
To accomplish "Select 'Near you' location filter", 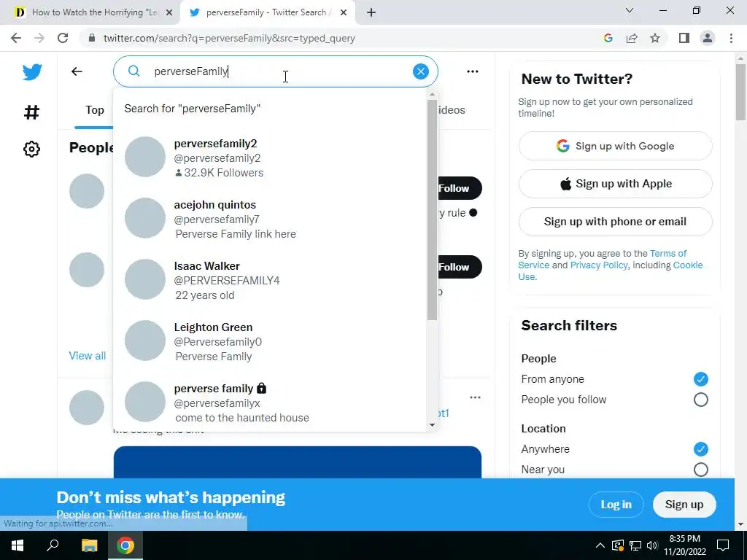I will tap(701, 470).
